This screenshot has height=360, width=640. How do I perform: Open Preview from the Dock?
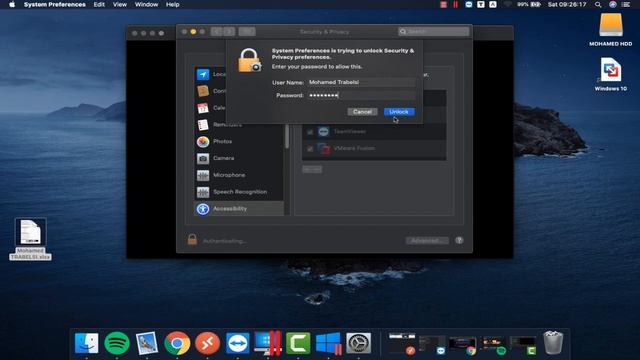point(147,343)
